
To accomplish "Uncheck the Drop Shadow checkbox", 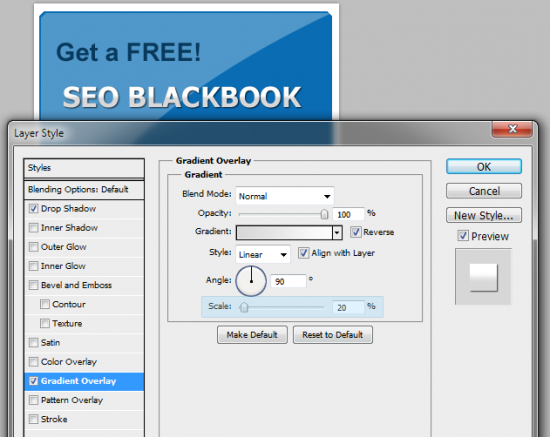I will [33, 209].
